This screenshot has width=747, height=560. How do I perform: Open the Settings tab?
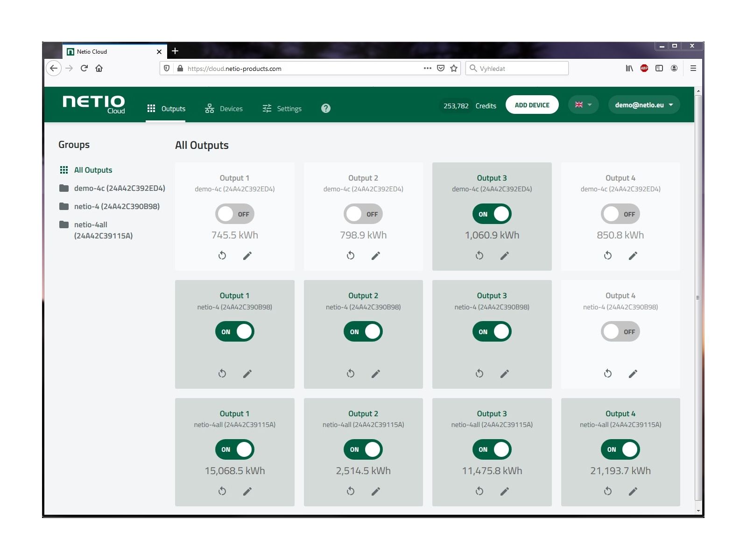tap(282, 109)
